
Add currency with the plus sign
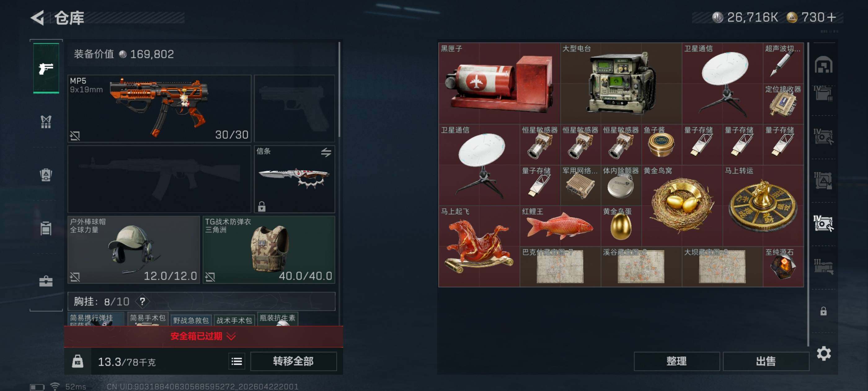click(x=832, y=17)
